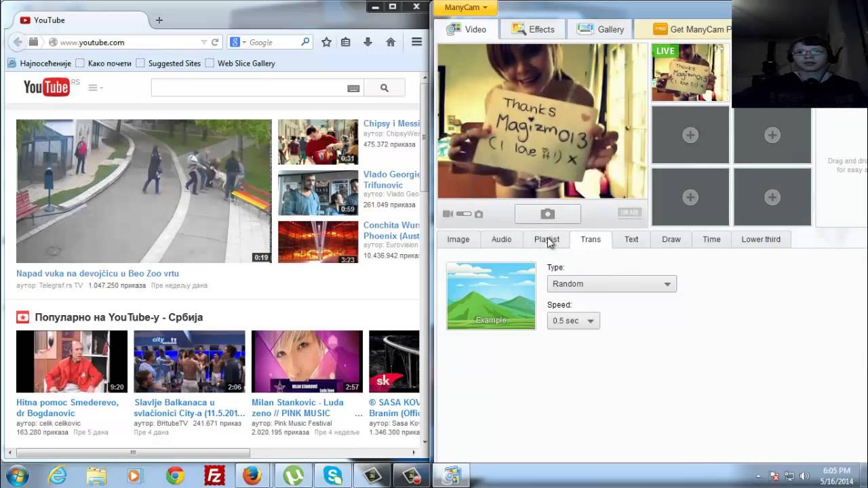Open the Image sub-tab
868x488 pixels.
pyautogui.click(x=458, y=239)
